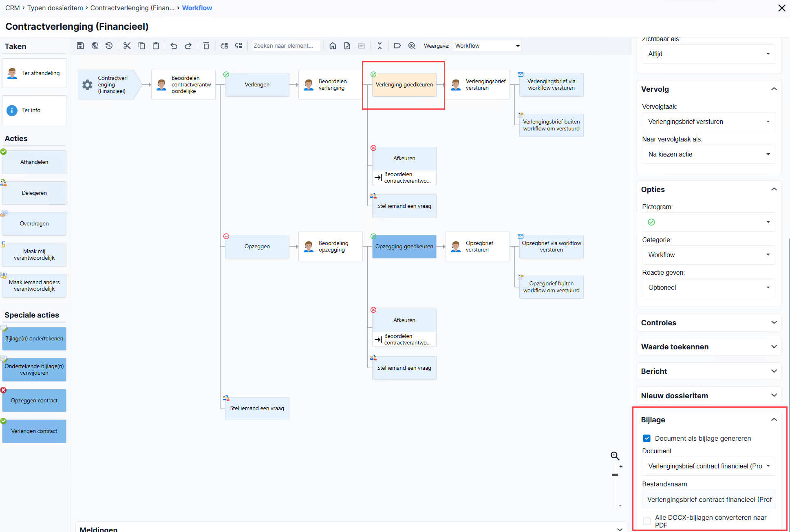Click the trash delete icon
The image size is (790, 532).
click(206, 46)
